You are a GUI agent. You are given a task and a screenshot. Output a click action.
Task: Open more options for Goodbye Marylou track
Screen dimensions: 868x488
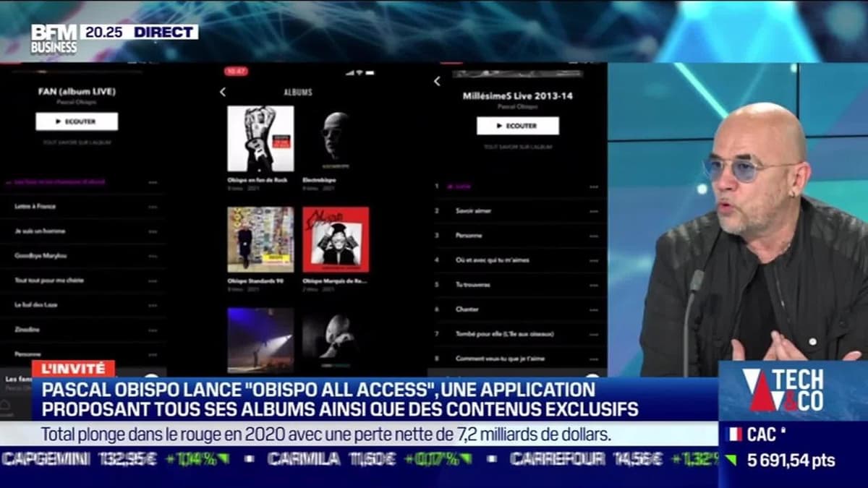click(x=153, y=255)
